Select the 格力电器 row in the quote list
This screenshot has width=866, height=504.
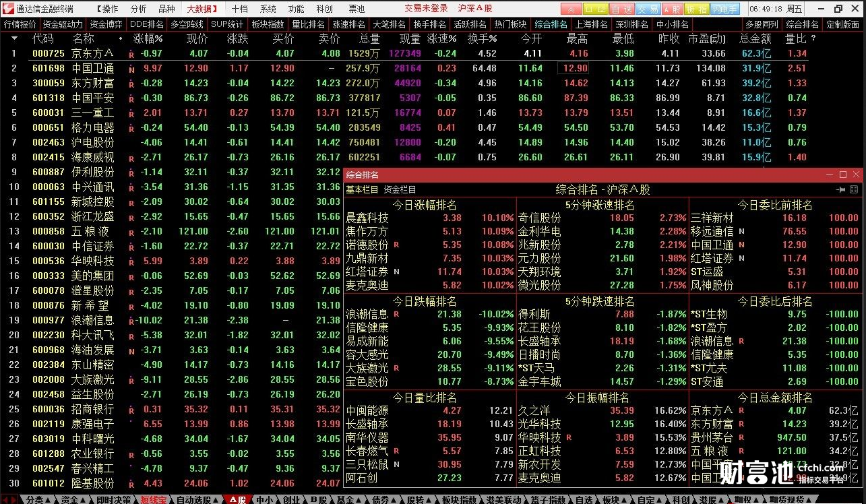[404, 127]
